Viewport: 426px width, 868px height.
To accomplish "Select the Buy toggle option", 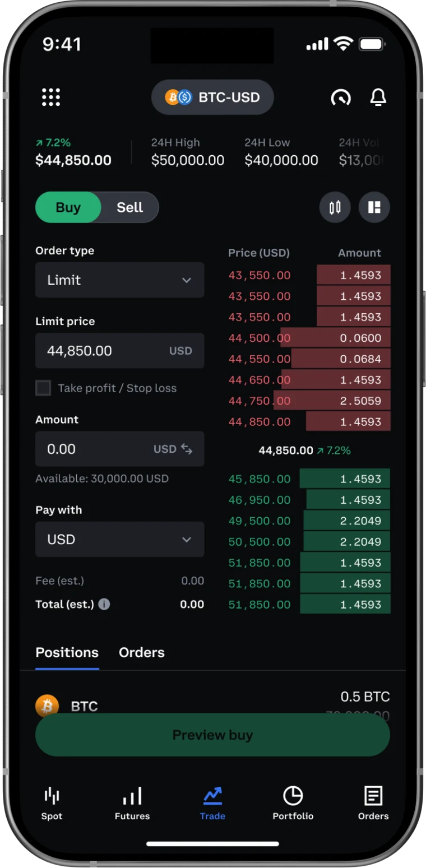I will 68,207.
